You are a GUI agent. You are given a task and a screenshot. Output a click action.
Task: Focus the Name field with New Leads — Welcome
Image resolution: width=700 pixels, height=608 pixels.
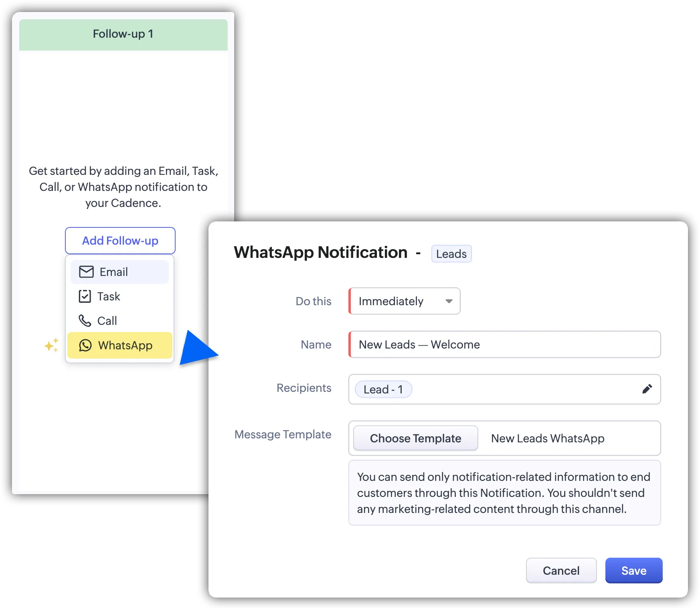504,345
